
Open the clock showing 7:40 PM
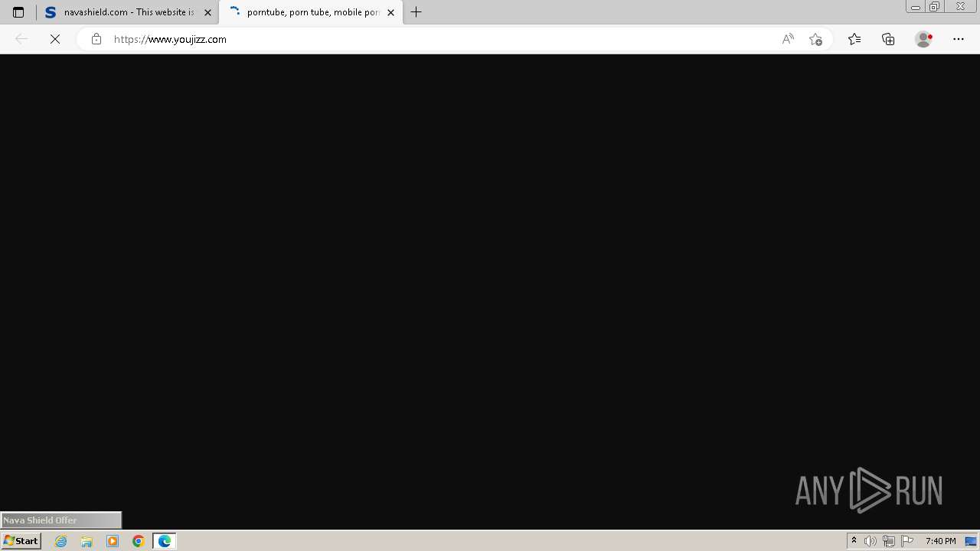click(x=940, y=541)
